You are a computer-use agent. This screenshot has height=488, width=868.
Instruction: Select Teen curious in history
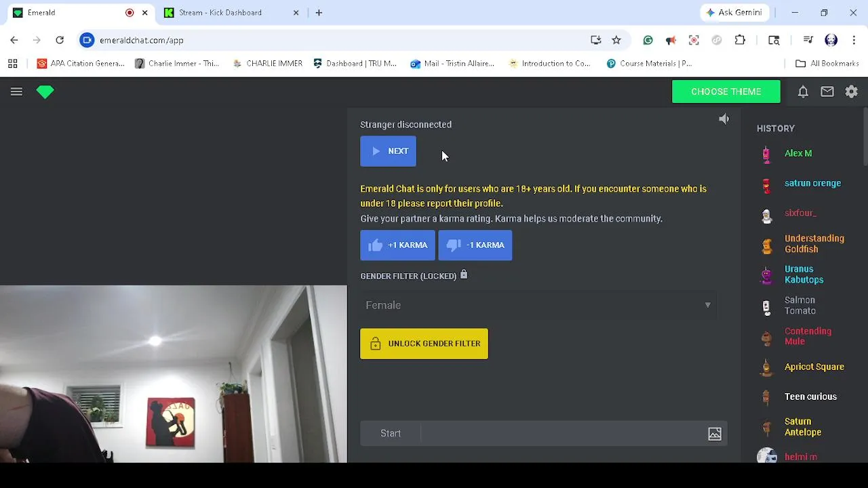point(810,396)
